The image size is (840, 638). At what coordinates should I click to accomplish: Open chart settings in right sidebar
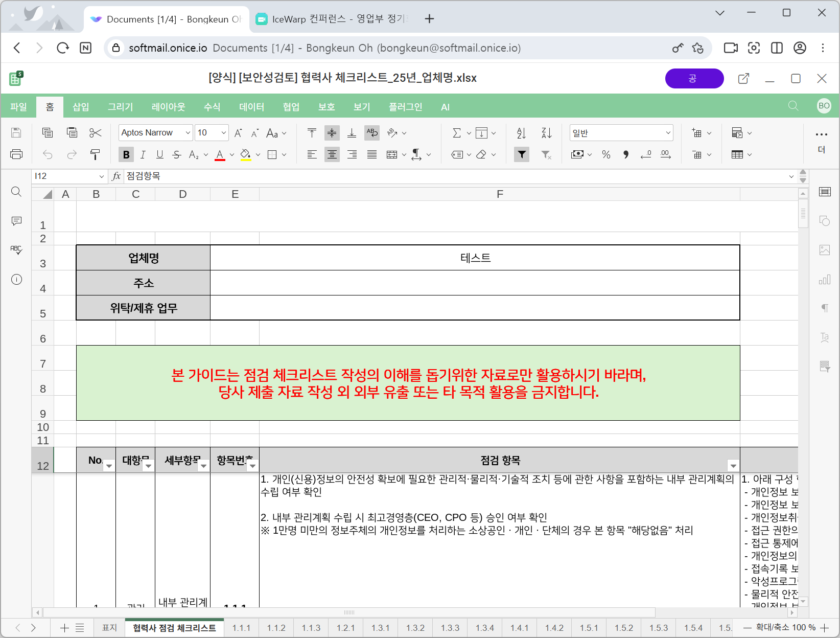(825, 280)
